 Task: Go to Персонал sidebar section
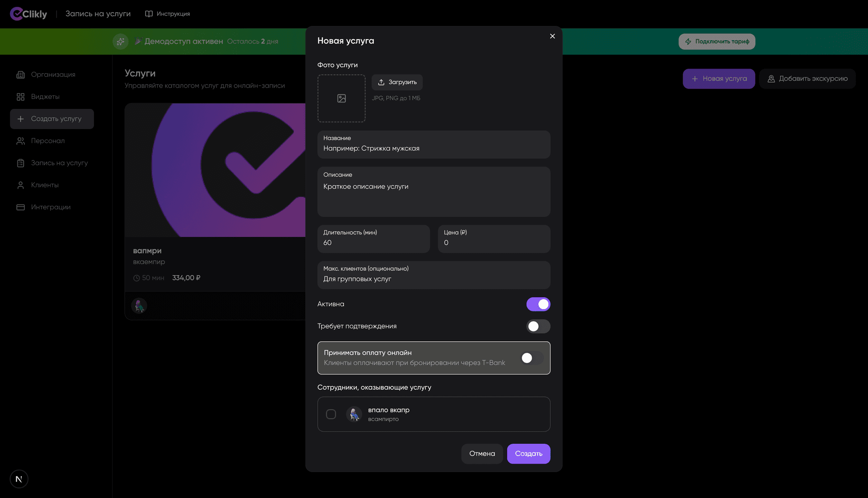[47, 141]
